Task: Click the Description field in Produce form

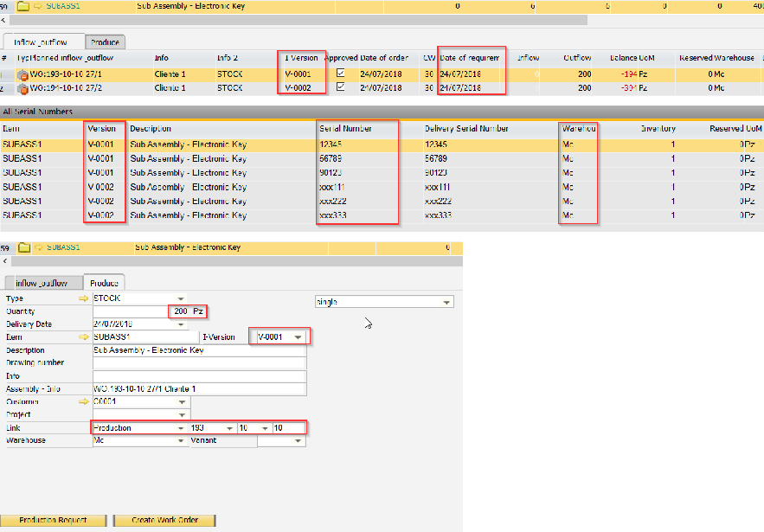Action: (x=199, y=350)
